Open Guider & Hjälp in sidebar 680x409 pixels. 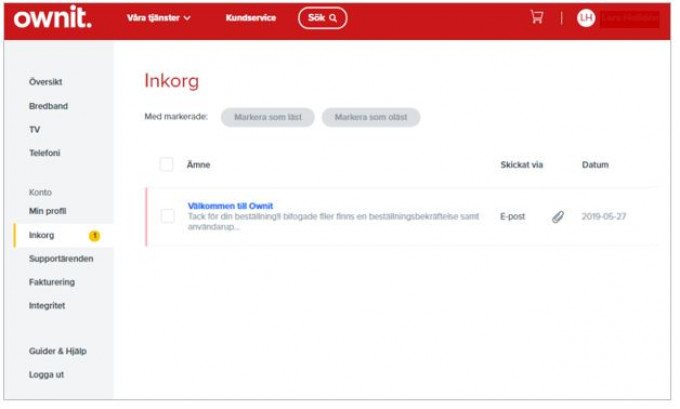click(x=58, y=351)
